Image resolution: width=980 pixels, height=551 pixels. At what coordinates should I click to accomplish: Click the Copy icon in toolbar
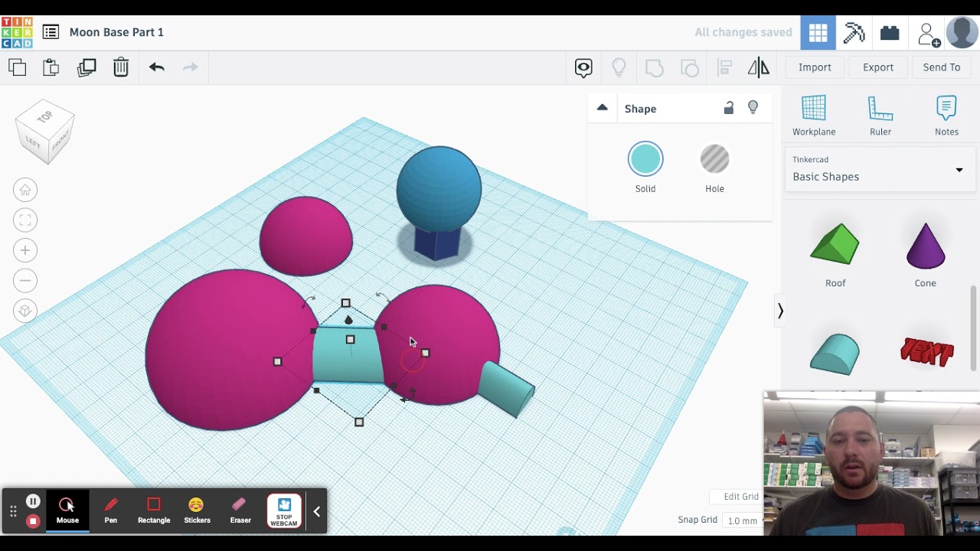tap(17, 67)
